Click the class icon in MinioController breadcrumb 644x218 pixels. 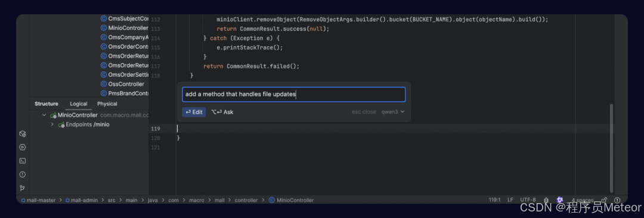(271, 200)
